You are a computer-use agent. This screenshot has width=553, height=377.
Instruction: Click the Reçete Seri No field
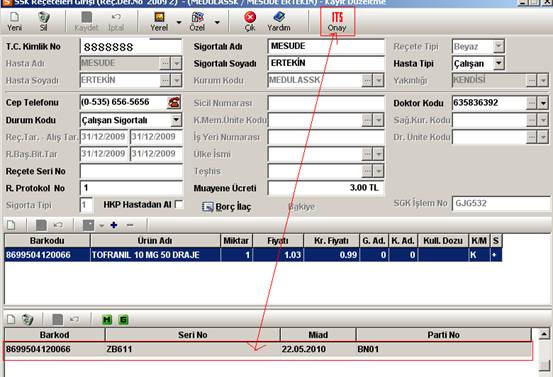click(131, 171)
